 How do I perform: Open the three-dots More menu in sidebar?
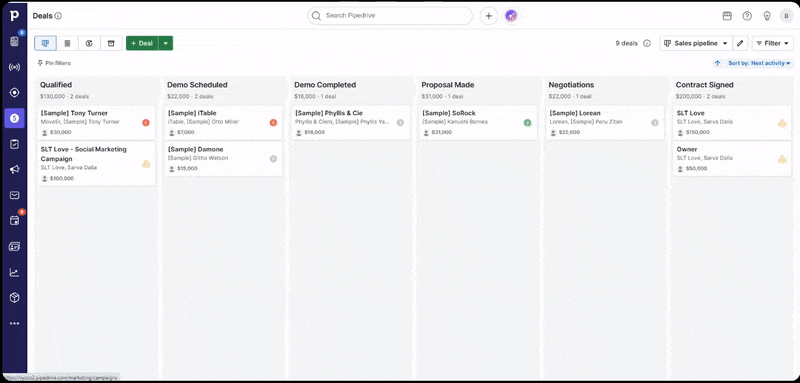click(x=14, y=323)
